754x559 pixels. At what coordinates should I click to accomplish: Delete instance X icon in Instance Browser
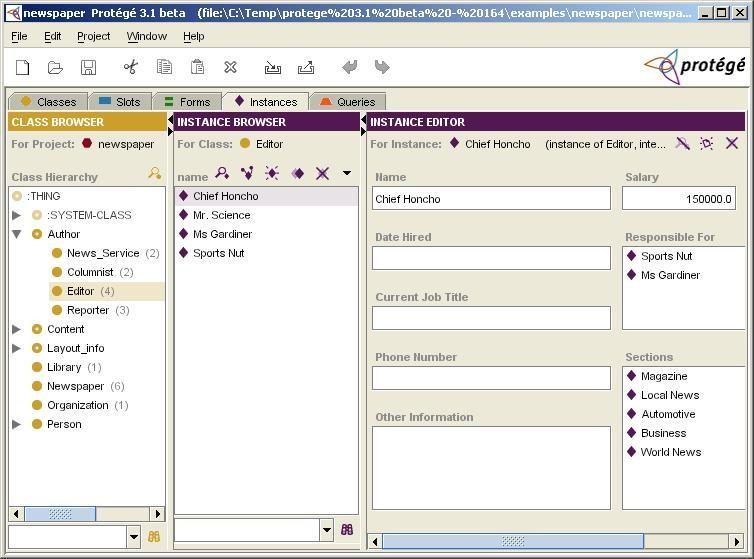323,173
